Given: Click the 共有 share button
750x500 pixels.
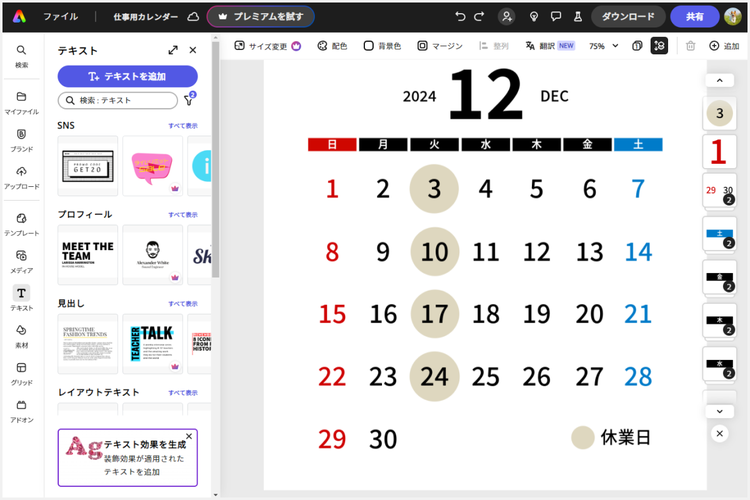Looking at the screenshot, I should pos(695,17).
